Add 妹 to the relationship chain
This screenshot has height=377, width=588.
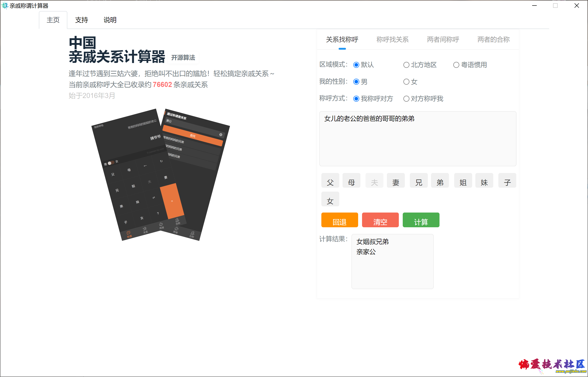484,180
